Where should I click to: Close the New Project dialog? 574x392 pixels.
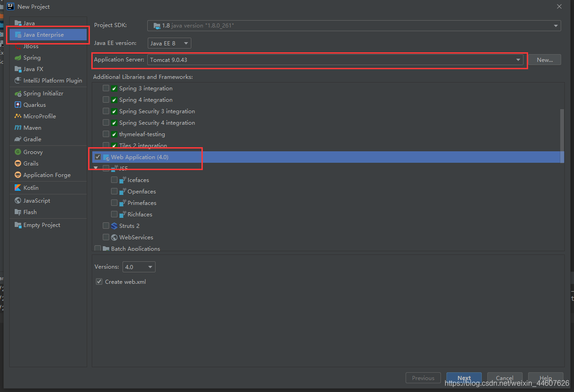pos(559,6)
